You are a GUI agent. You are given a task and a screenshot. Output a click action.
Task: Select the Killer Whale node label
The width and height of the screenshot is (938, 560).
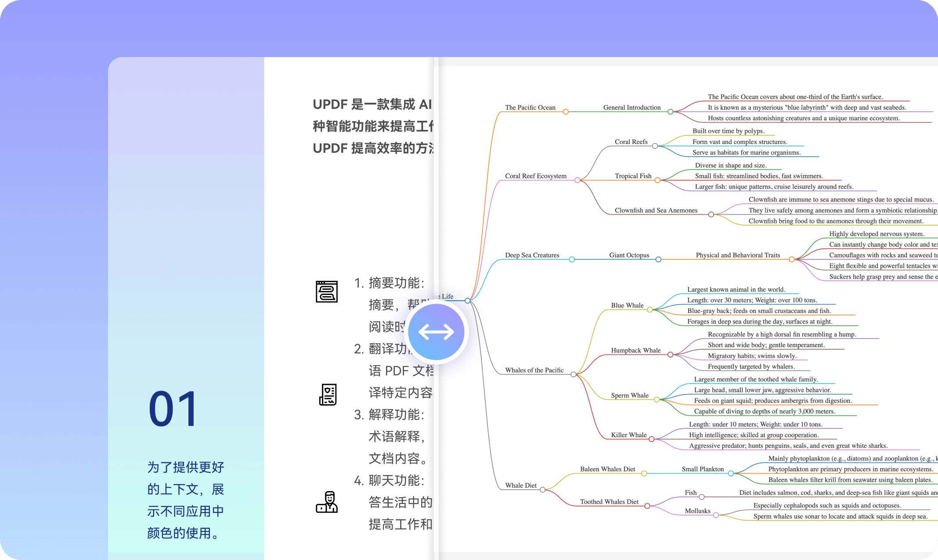click(x=628, y=435)
